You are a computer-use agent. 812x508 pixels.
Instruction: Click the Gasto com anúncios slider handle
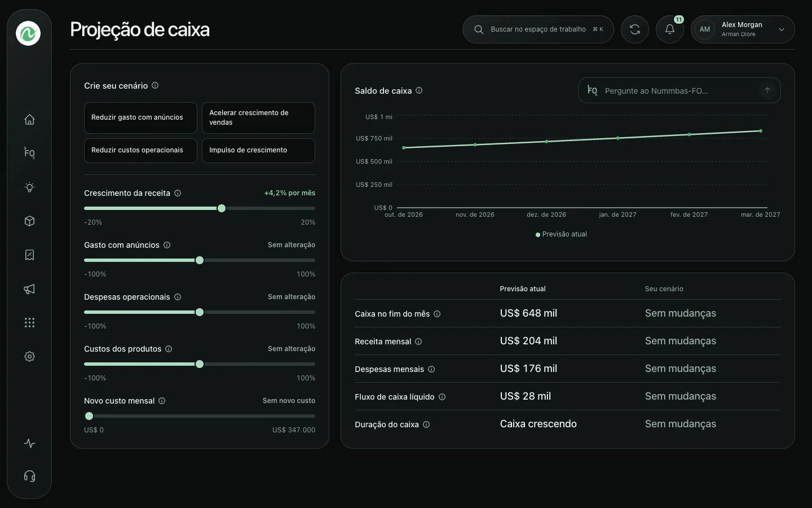(x=200, y=260)
